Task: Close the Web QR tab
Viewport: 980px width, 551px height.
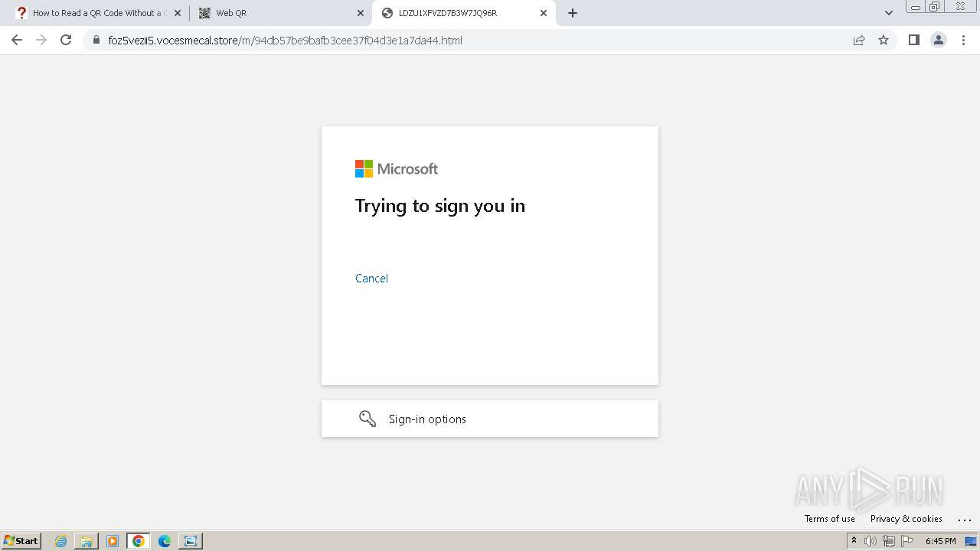Action: (x=361, y=13)
